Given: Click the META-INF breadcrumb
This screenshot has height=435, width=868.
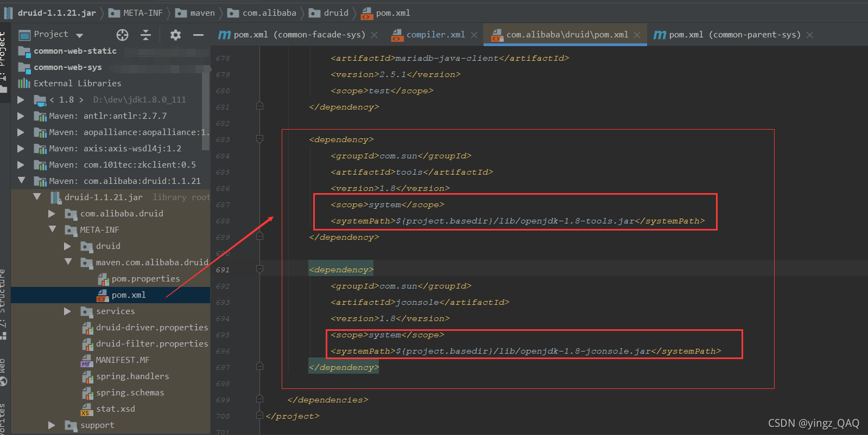Looking at the screenshot, I should click(136, 12).
